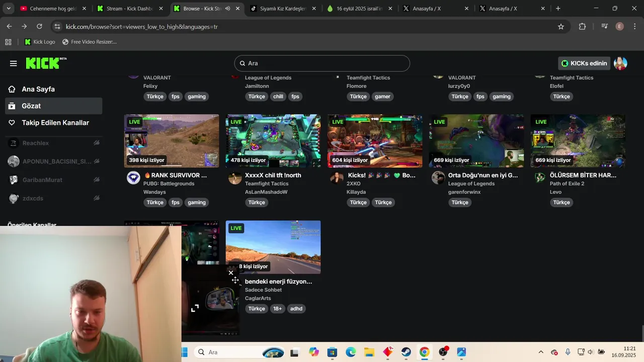The width and height of the screenshot is (644, 362).
Task: Open Orta Doğu'nun en iyi stream thumbnail
Action: tap(476, 141)
